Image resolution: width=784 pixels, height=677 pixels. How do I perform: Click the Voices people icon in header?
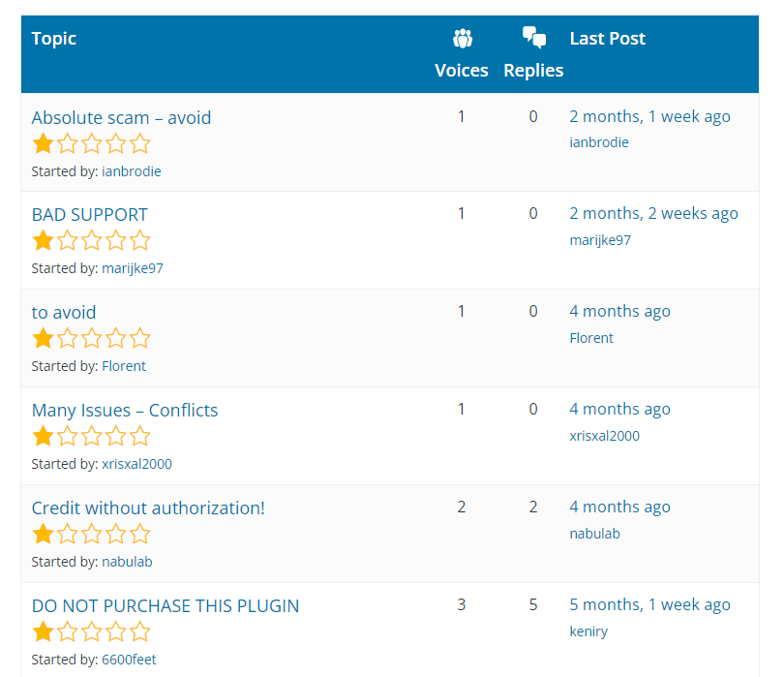pyautogui.click(x=462, y=39)
